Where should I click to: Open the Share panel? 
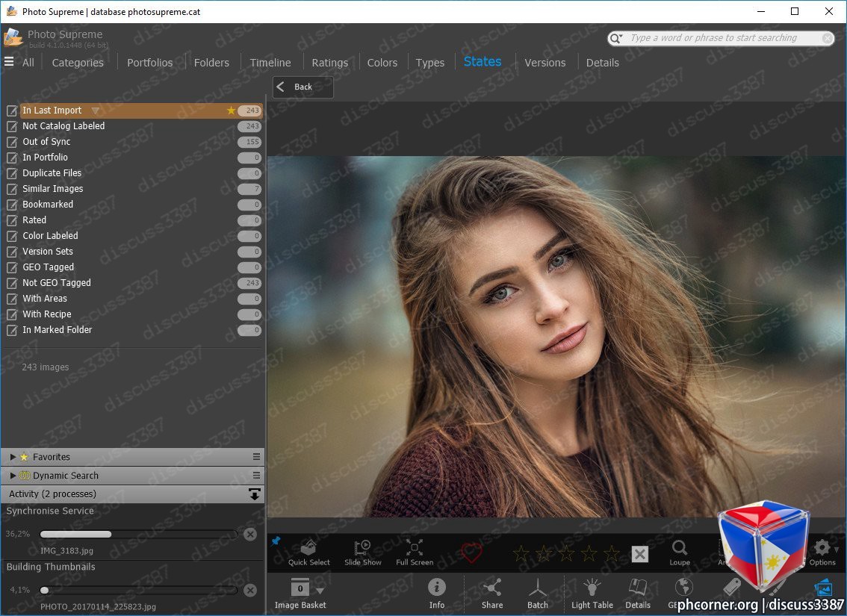pos(492,594)
